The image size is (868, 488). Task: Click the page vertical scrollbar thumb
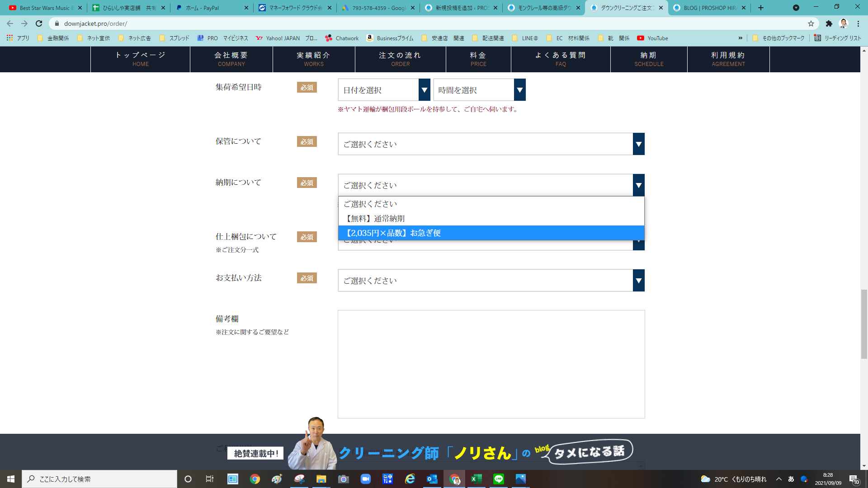[864, 324]
